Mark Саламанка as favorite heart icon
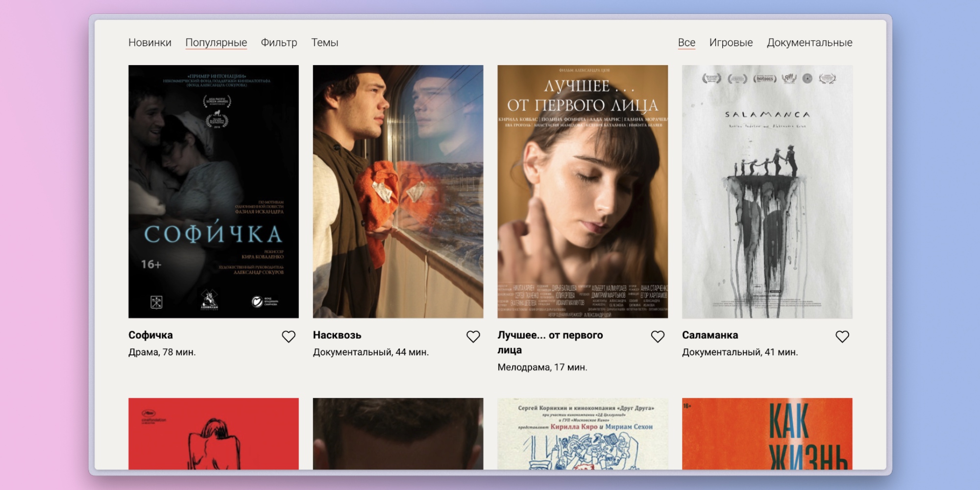The height and width of the screenshot is (490, 980). [x=842, y=337]
